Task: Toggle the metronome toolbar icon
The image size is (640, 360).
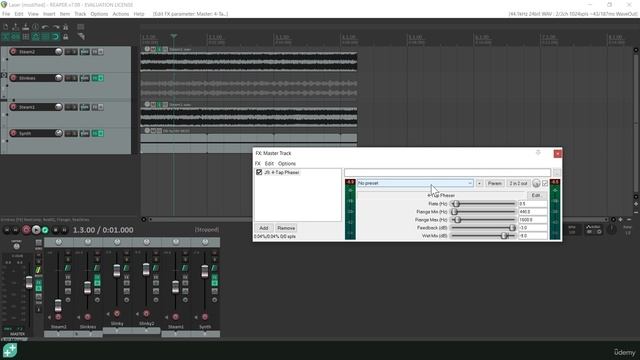Action: pos(65,27)
